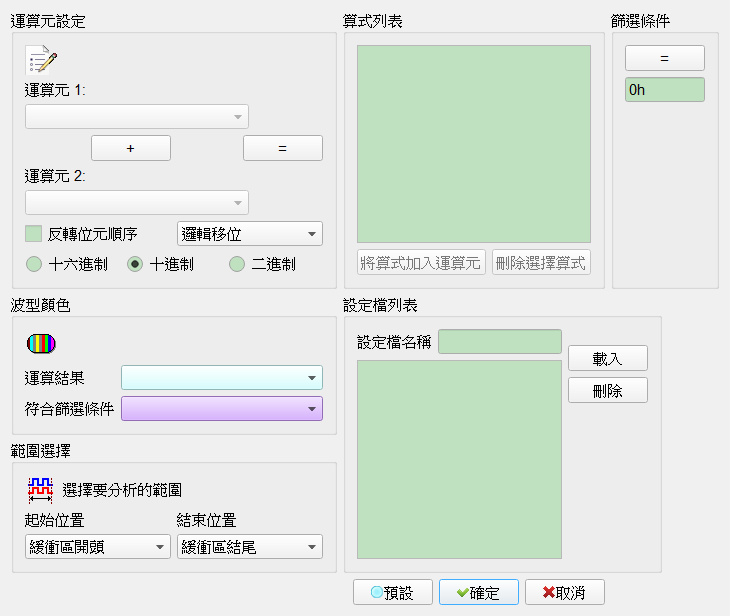Open the 運算元 1 dropdown
Screen dimensions: 730x616
point(137,116)
